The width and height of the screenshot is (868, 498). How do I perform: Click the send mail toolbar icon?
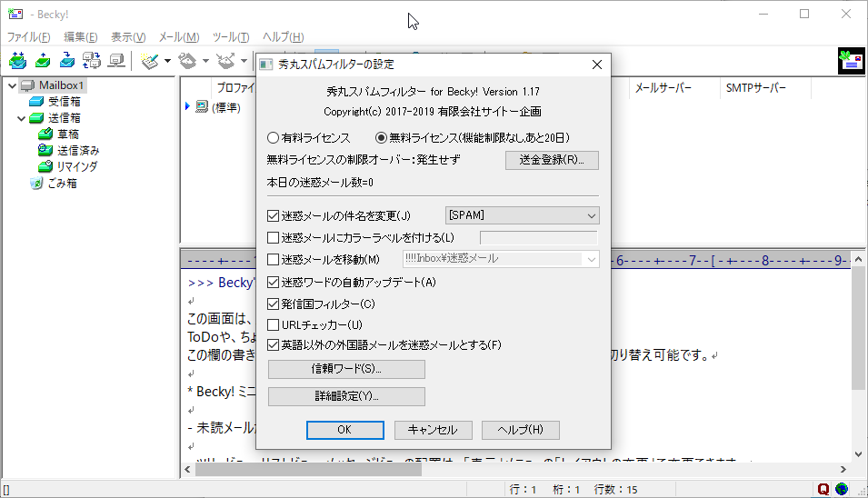coord(43,60)
